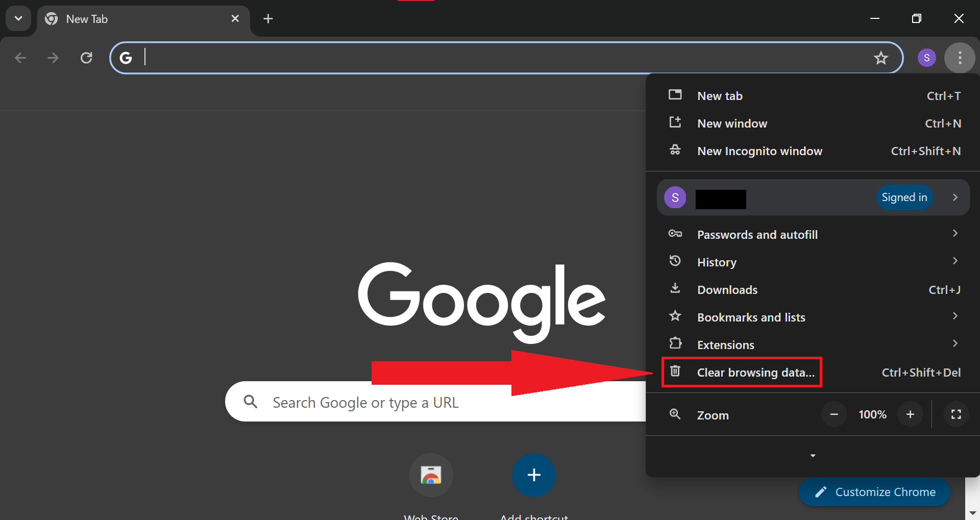Viewport: 980px width, 520px height.
Task: Open the History menu item
Action: point(813,262)
